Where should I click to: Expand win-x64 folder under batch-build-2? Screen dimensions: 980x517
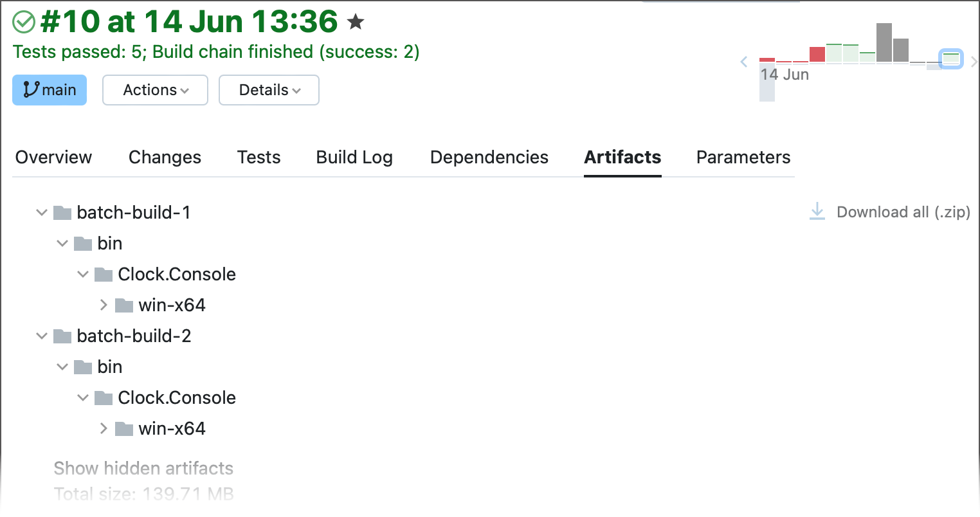(104, 428)
